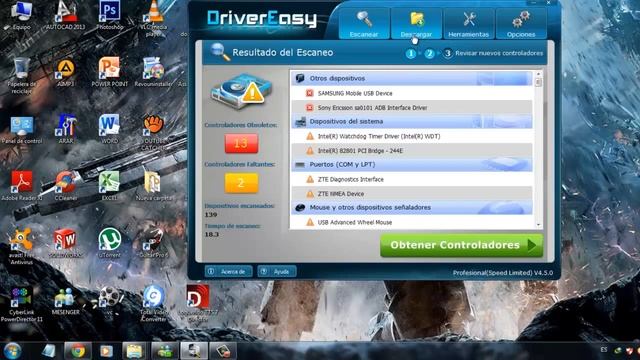Screen dimensions: 640x360
Task: Open avast! Free Antivirus desktop shortcut
Action: [22, 247]
